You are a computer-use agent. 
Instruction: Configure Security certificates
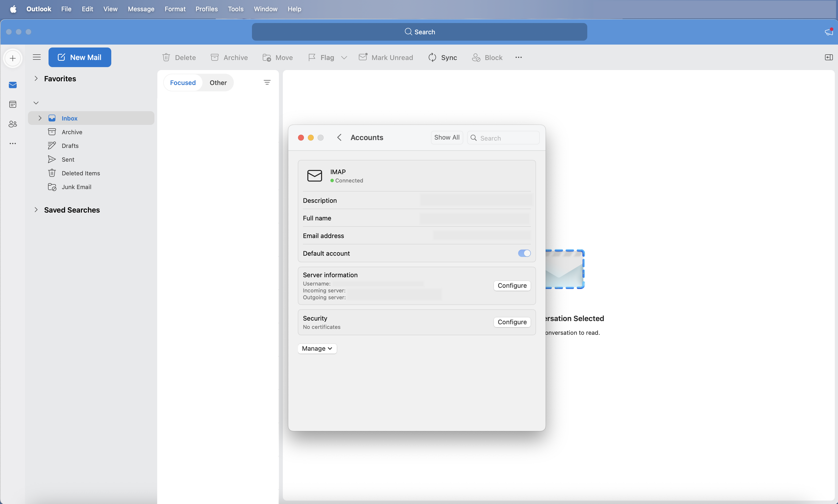[x=512, y=322]
